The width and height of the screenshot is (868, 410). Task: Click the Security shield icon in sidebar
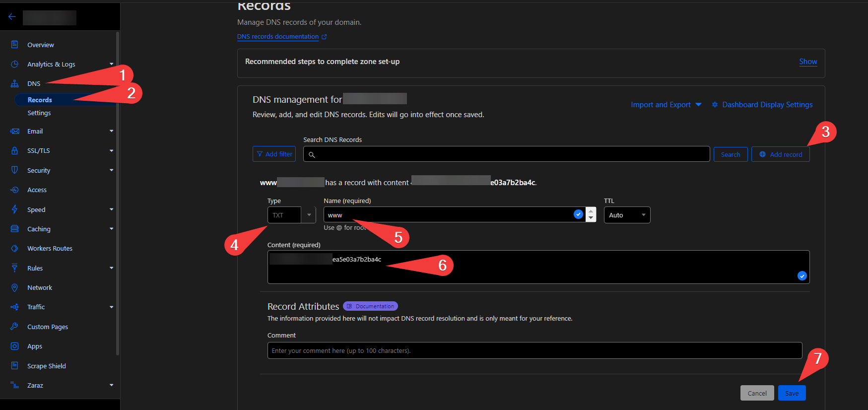(15, 170)
